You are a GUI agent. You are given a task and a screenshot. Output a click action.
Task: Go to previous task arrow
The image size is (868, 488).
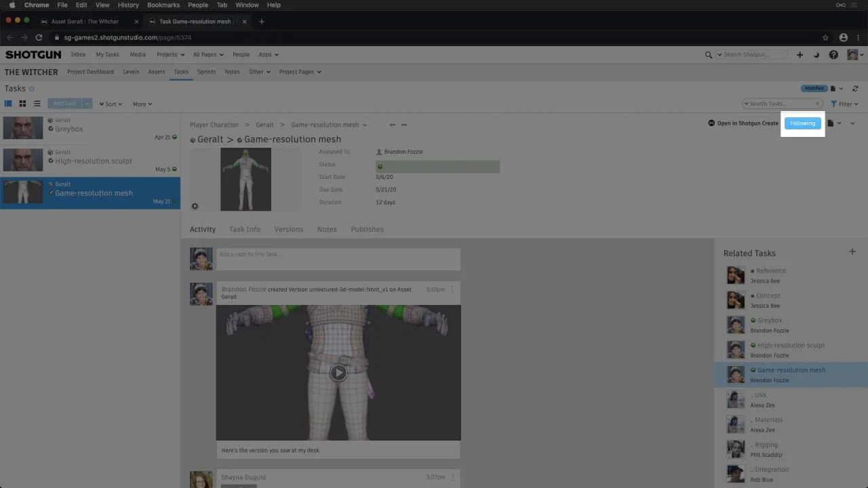(x=393, y=125)
